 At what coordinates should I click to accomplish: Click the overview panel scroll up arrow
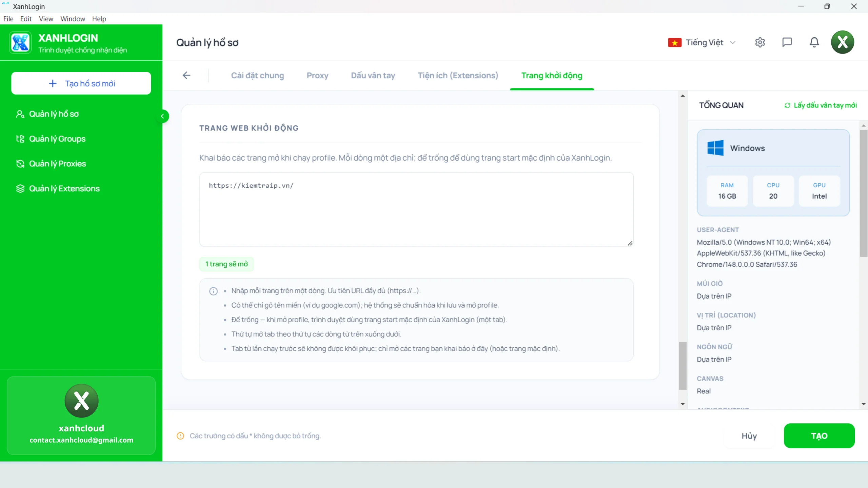point(864,126)
